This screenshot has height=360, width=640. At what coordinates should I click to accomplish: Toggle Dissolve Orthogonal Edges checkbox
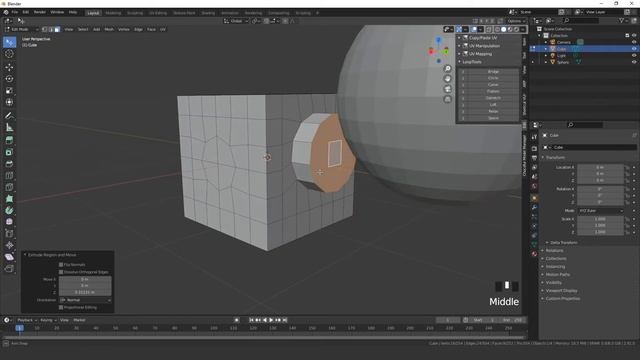coord(61,272)
